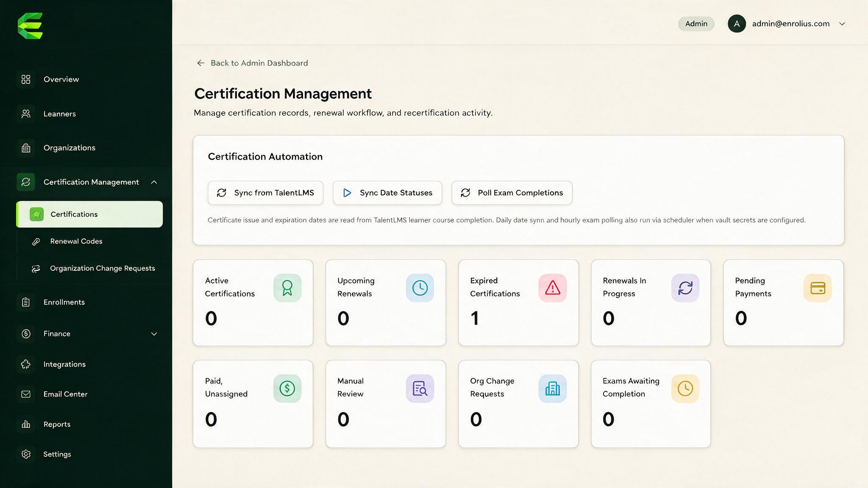Click the Upcoming Renewals clock icon
The image size is (868, 488).
(420, 288)
